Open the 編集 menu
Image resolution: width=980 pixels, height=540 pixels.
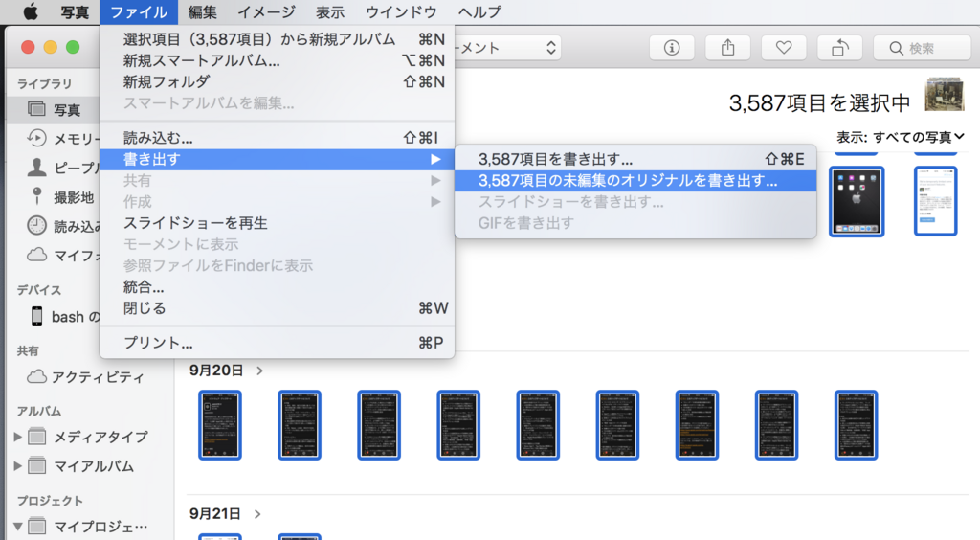(x=203, y=11)
